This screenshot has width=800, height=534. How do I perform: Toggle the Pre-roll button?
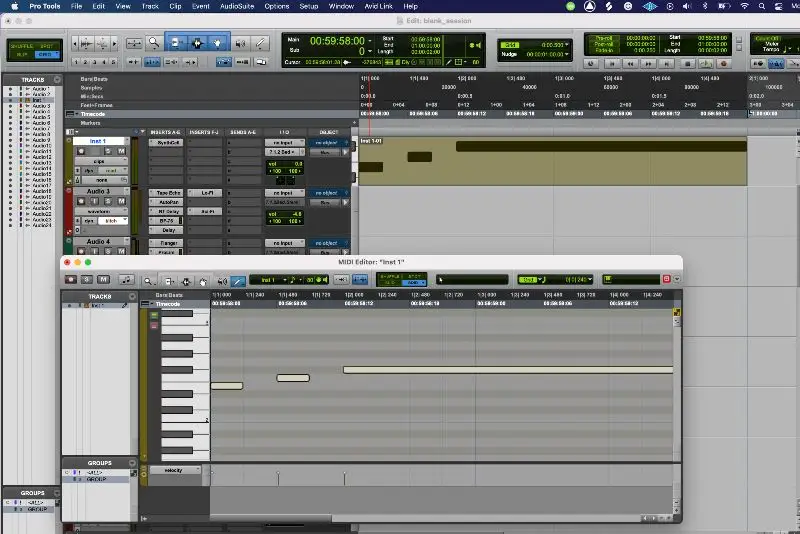[604, 38]
